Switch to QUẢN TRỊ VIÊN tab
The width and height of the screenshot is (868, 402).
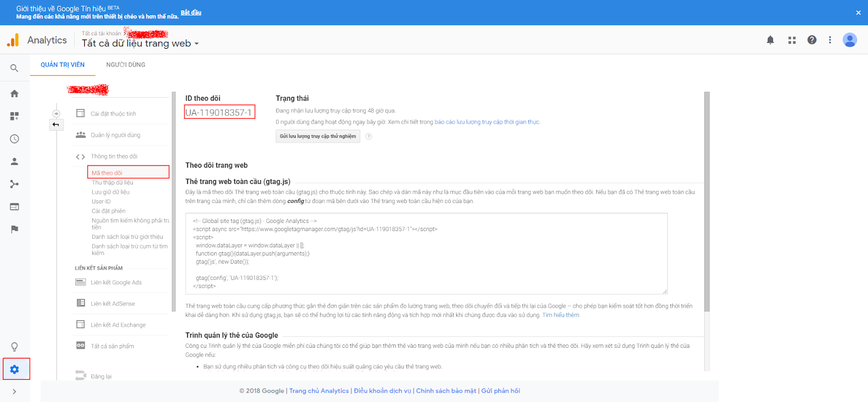pyautogui.click(x=63, y=65)
